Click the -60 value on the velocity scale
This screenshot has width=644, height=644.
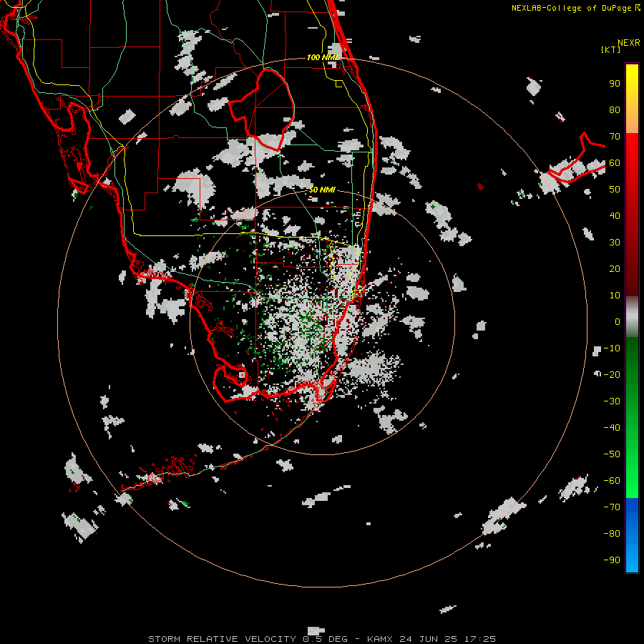click(x=612, y=481)
